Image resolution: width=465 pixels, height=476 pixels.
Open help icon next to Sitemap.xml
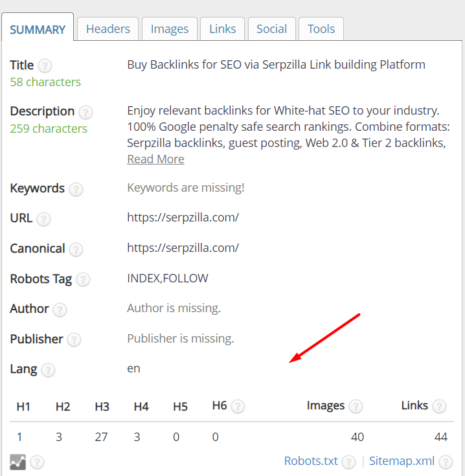coord(446,462)
